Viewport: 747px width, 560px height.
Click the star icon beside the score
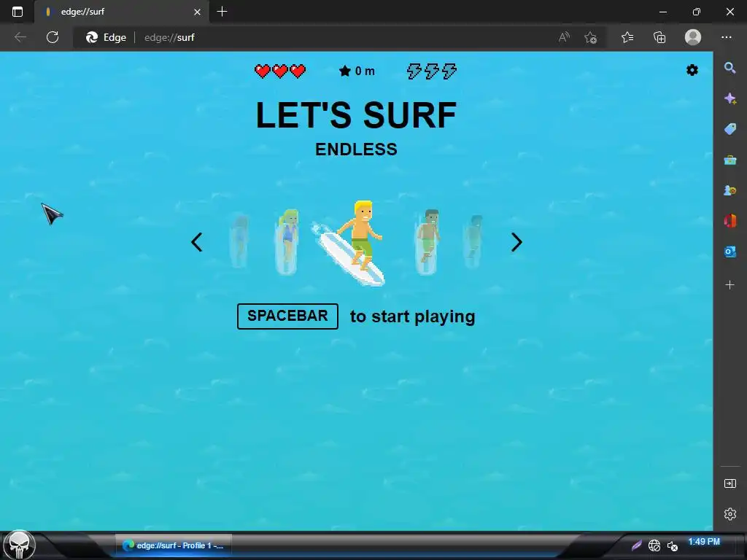pos(345,71)
